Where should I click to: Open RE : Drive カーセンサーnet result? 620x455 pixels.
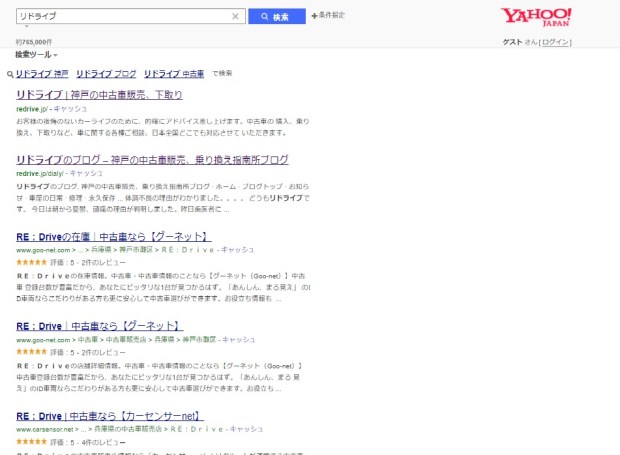pos(110,416)
